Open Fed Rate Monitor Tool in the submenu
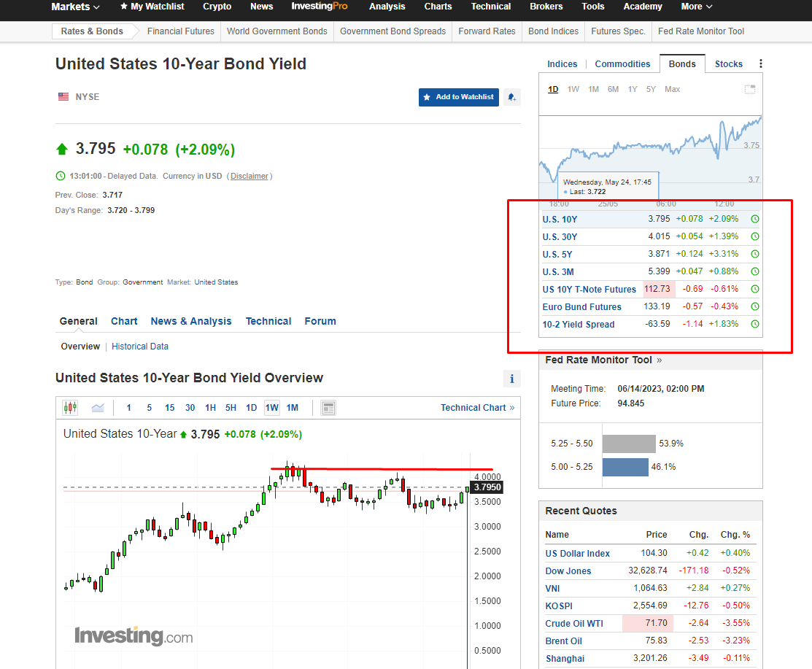Image resolution: width=812 pixels, height=669 pixels. (x=701, y=31)
